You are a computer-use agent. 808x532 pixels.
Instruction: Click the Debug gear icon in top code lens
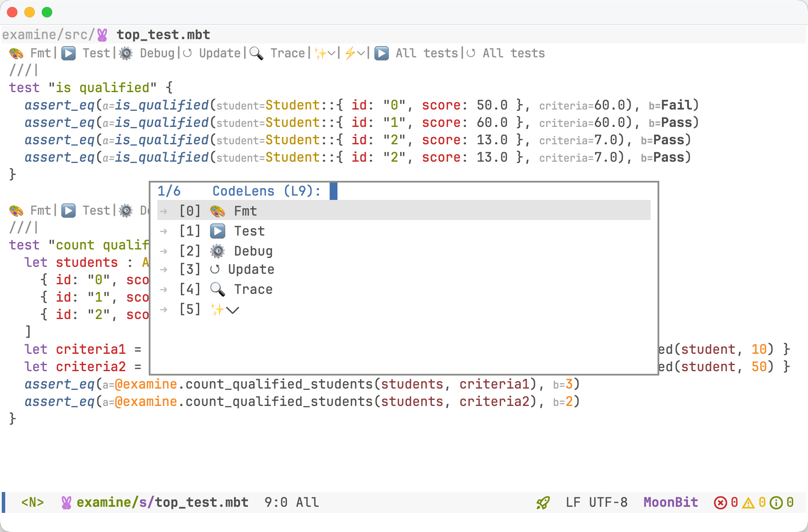click(126, 53)
